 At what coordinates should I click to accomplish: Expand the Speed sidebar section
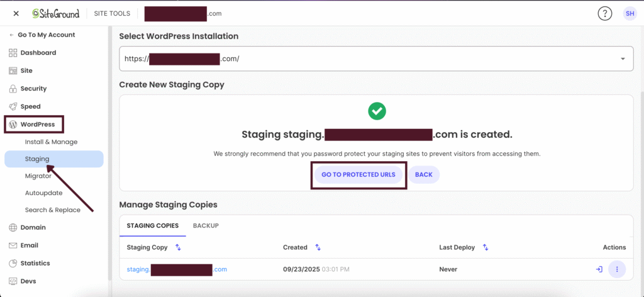(30, 106)
